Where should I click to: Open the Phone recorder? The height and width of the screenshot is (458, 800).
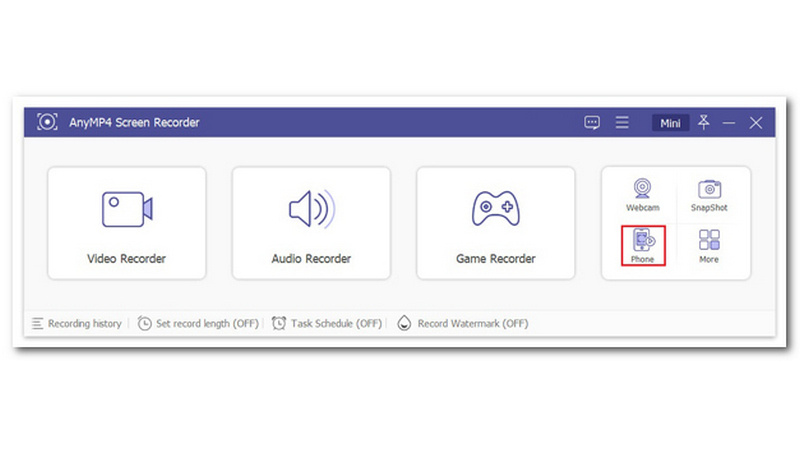pyautogui.click(x=643, y=245)
